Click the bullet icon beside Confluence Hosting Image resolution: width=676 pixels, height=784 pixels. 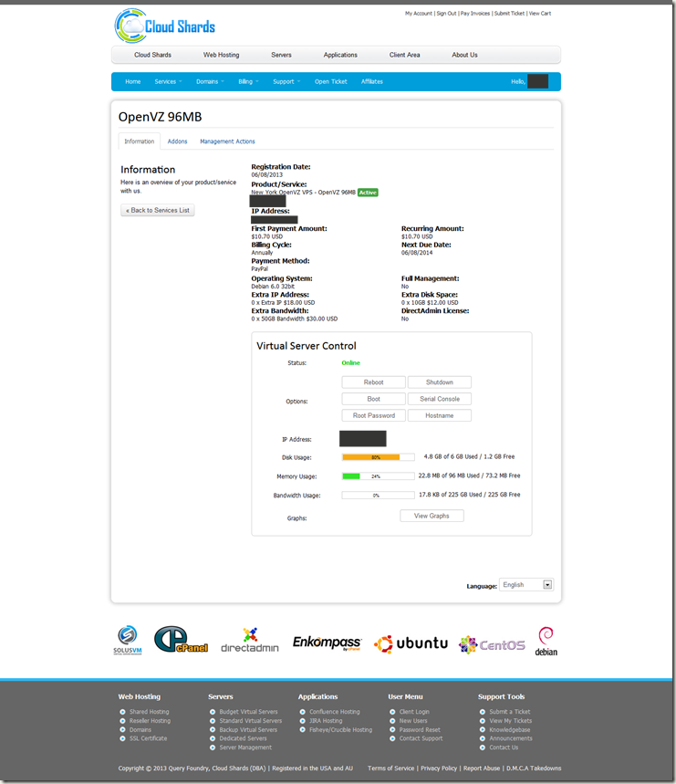tap(302, 712)
